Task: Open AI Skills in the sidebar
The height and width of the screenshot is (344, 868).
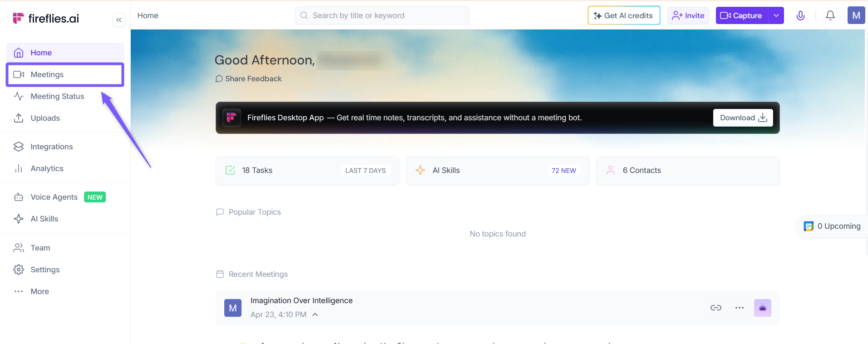Action: click(x=65, y=219)
